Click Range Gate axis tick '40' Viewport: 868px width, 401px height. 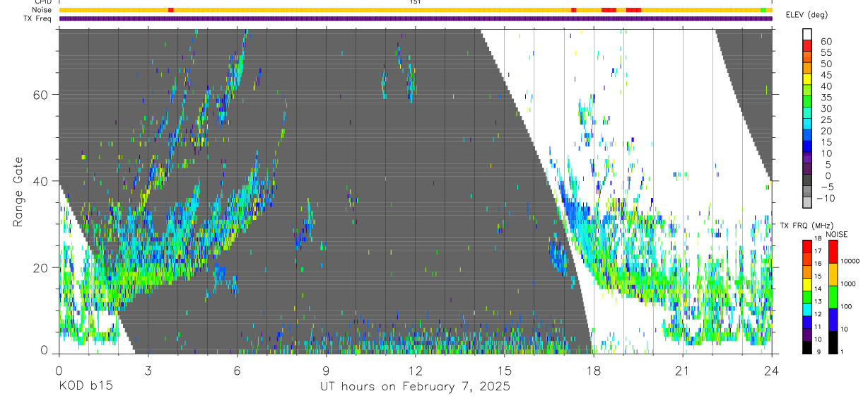click(x=40, y=181)
